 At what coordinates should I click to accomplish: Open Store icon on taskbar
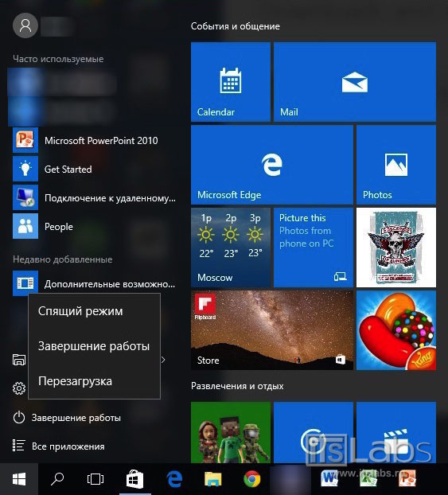pyautogui.click(x=134, y=479)
